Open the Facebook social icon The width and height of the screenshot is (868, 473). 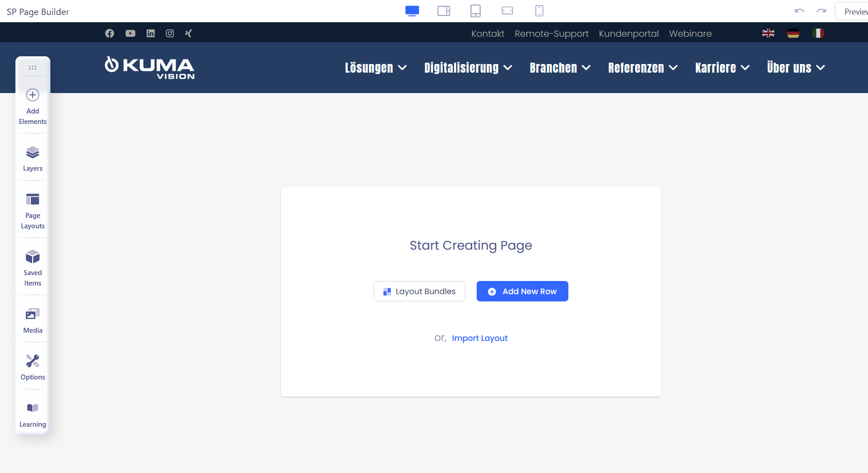pos(109,33)
